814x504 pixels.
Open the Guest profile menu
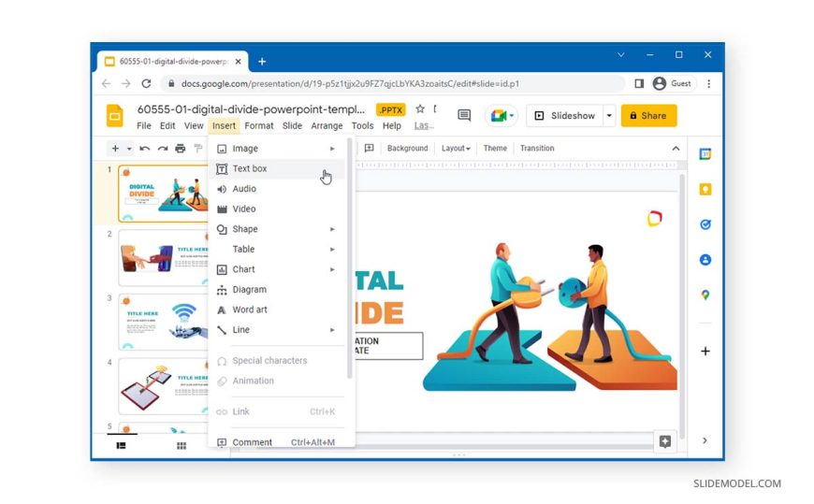(673, 83)
